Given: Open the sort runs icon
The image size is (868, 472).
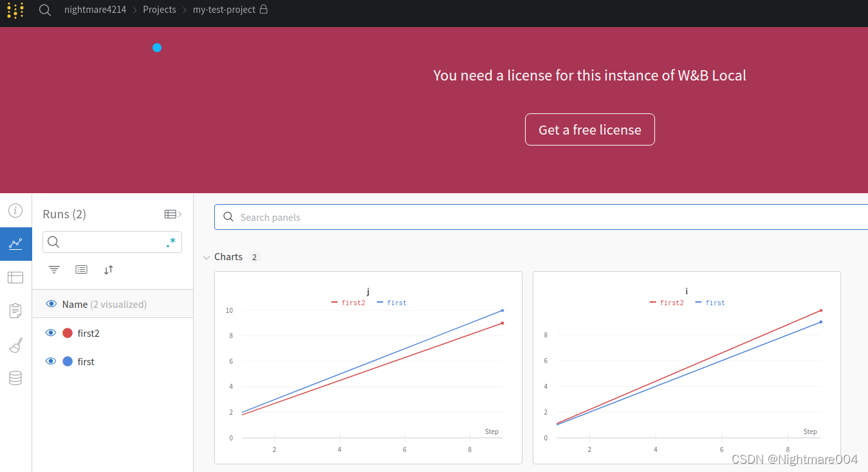Looking at the screenshot, I should click(x=109, y=270).
